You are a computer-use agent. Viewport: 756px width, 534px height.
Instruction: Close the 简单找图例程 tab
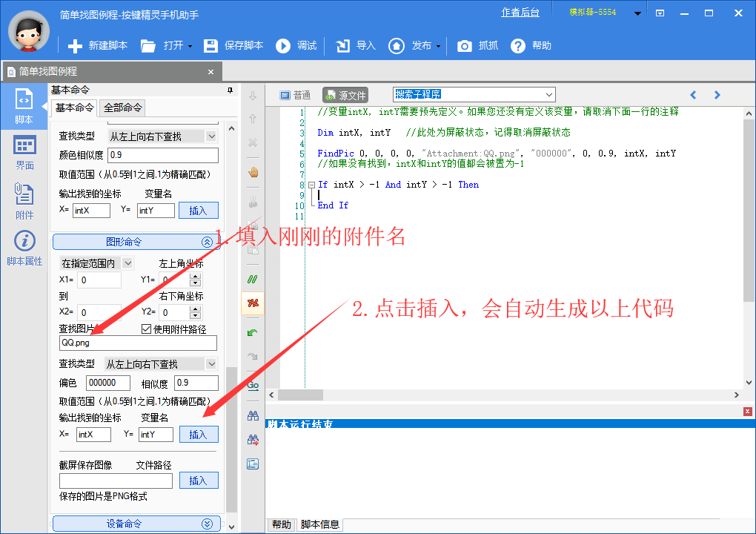pos(210,72)
